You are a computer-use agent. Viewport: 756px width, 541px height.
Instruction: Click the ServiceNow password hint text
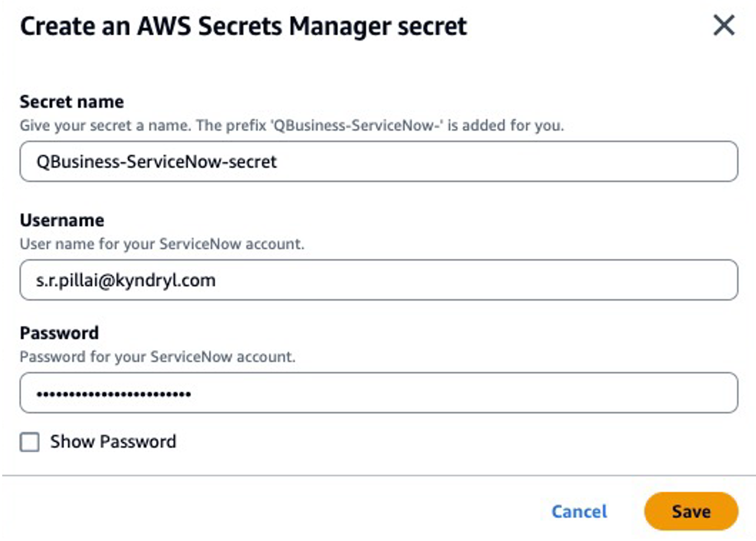[157, 357]
